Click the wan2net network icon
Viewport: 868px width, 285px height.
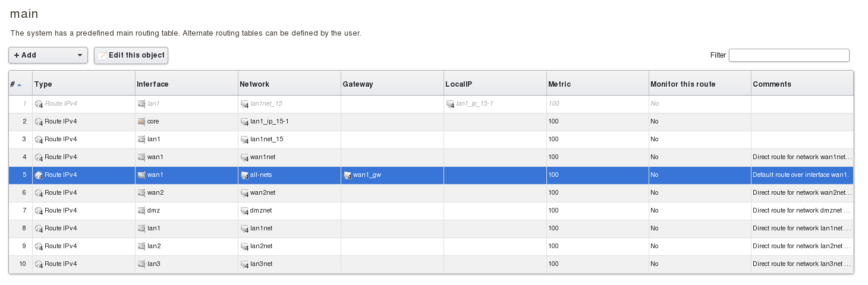coord(244,193)
